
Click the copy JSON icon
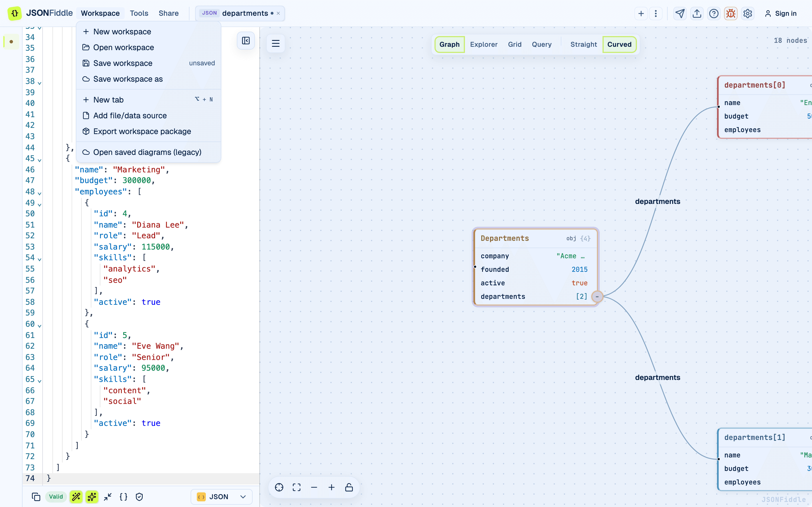(x=36, y=497)
